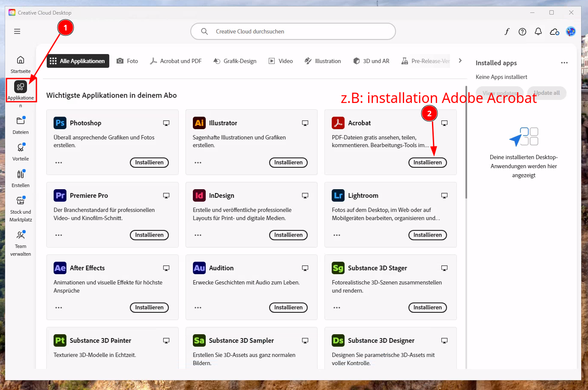
Task: Select the Grafik-Design tab
Action: (x=235, y=61)
